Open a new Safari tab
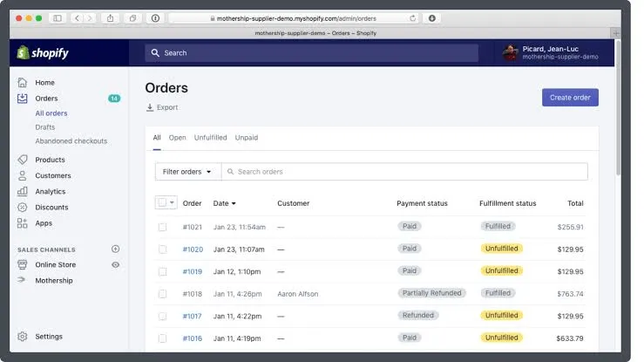Viewport: 644px width, 362px height. point(615,33)
